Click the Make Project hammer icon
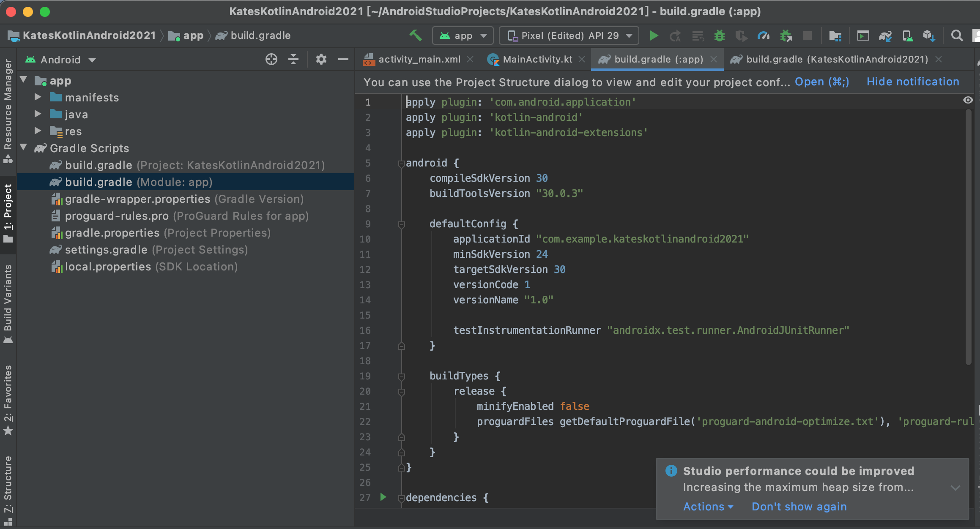980x529 pixels. [x=416, y=35]
